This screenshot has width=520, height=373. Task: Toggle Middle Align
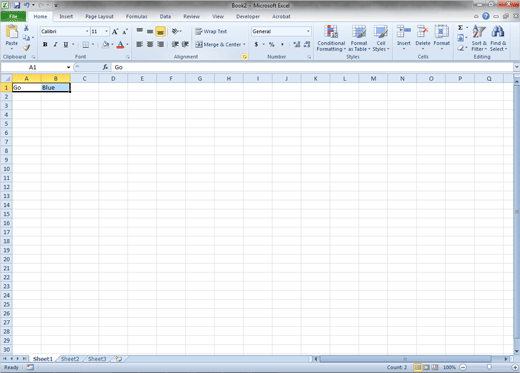[x=150, y=31]
